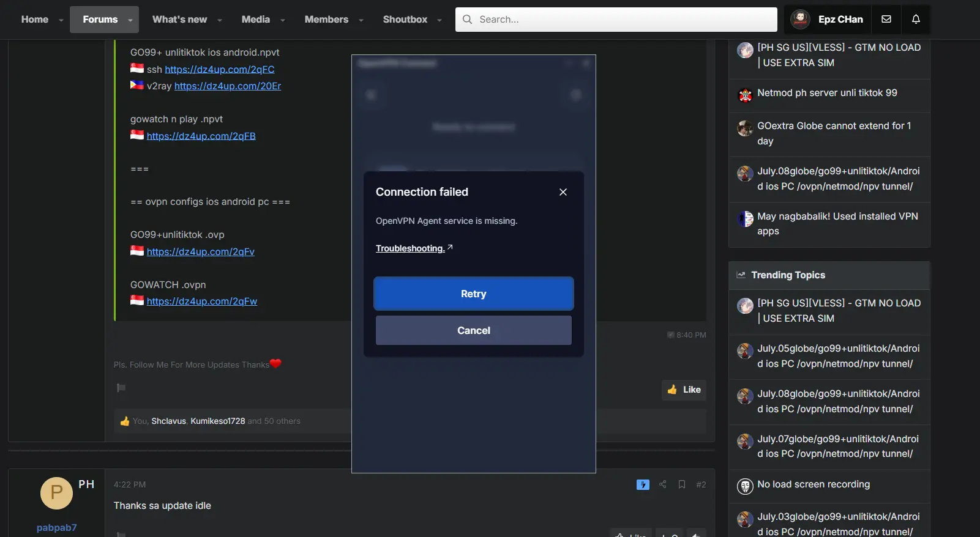Click avatar beside No load screen recording
Screen dimensions: 980x537
click(745, 486)
